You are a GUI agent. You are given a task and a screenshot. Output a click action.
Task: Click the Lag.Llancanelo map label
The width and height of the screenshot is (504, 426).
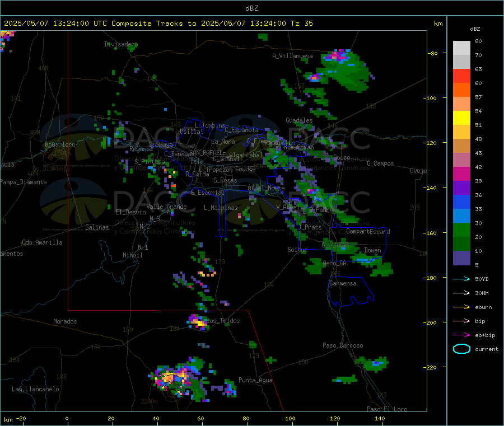click(x=35, y=389)
